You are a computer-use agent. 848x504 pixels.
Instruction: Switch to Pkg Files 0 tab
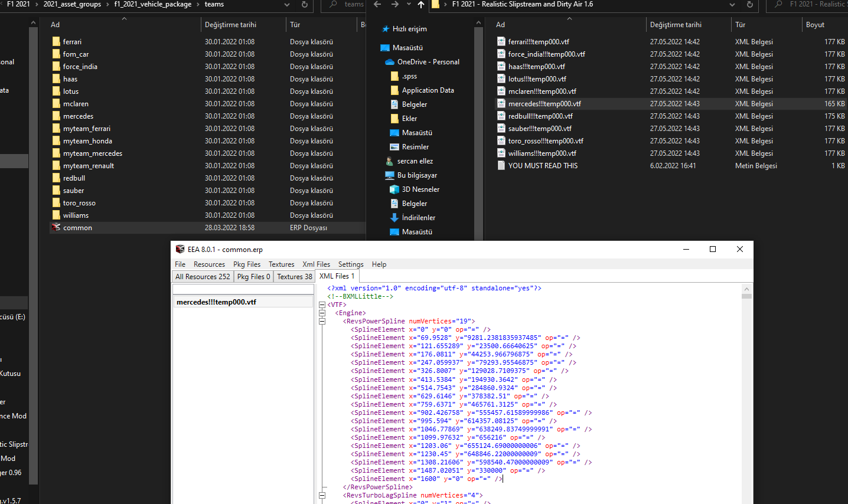coord(253,276)
